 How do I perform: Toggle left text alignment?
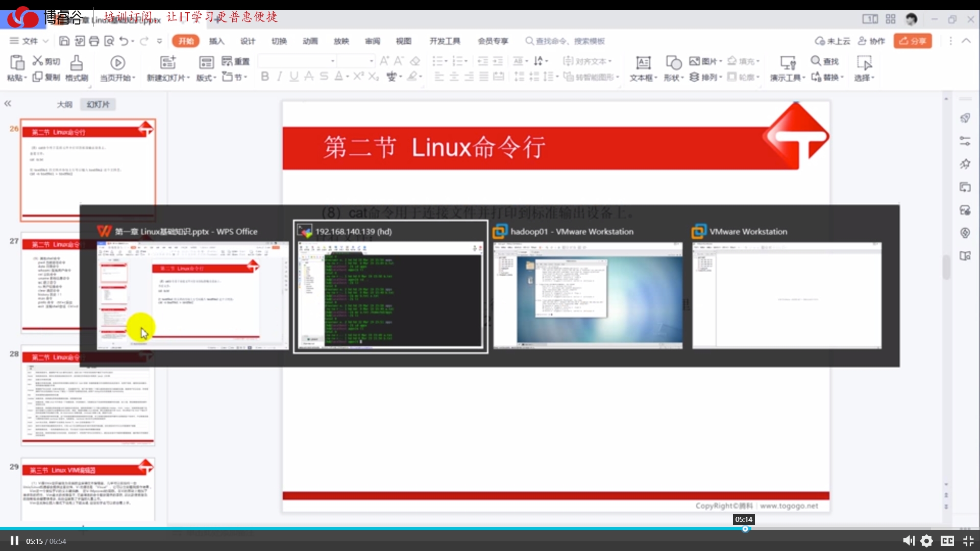coord(439,77)
